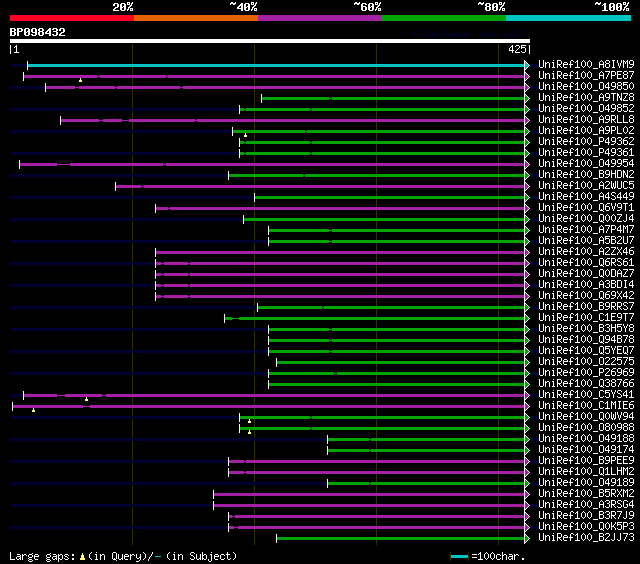Select the UniRef100_O80988 label
Viewport: 640px width, 564px height.
tap(586, 428)
